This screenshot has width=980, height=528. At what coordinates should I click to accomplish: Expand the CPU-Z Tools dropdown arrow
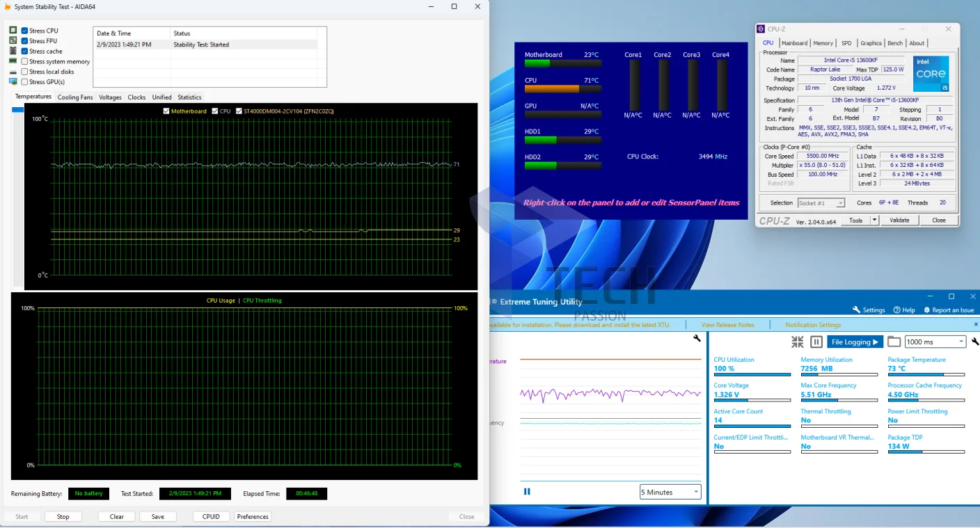point(875,221)
